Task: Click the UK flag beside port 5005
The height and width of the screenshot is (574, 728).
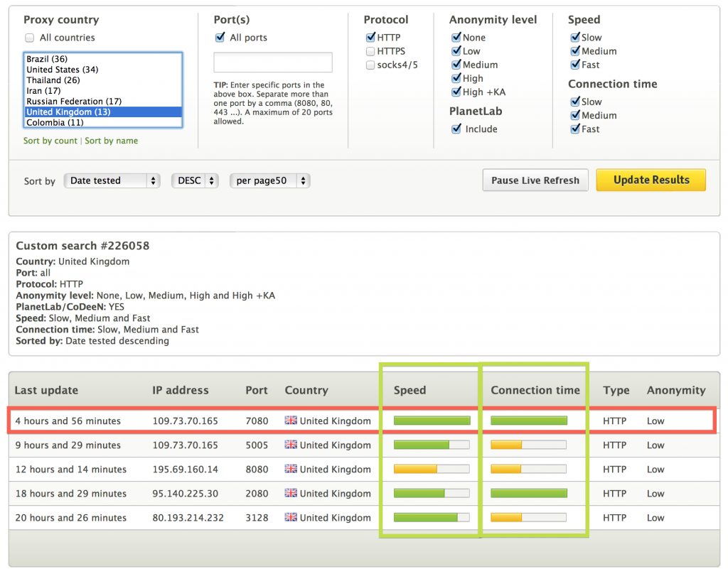Action: 291,445
